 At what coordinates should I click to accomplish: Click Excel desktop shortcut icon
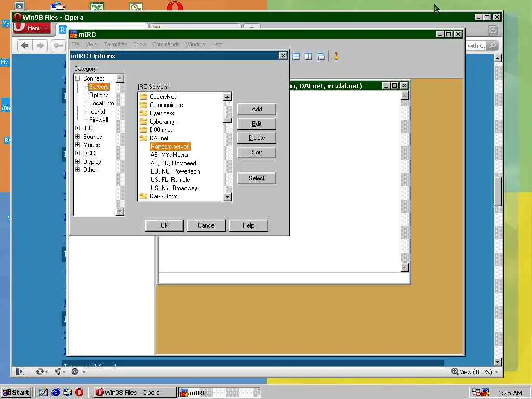pos(97,6)
